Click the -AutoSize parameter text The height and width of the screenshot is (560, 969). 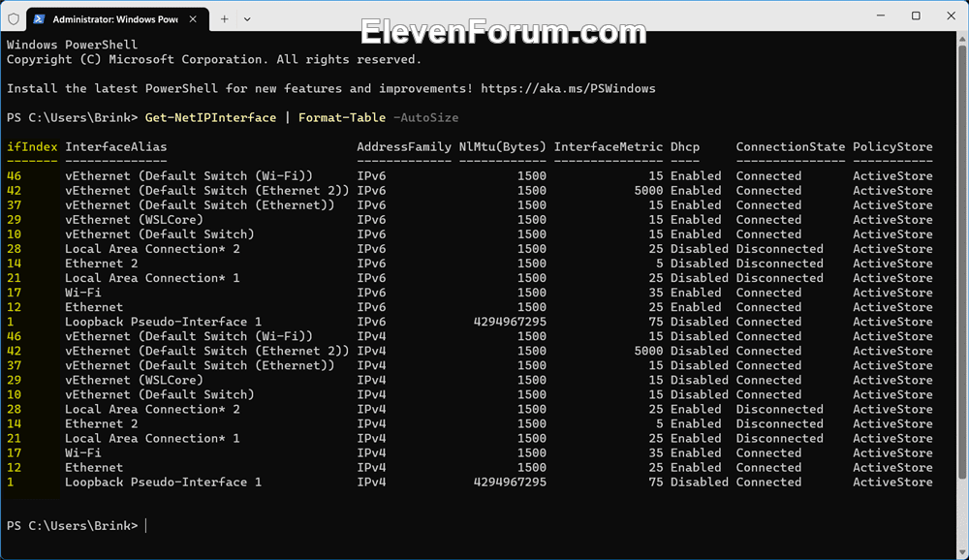coord(425,117)
